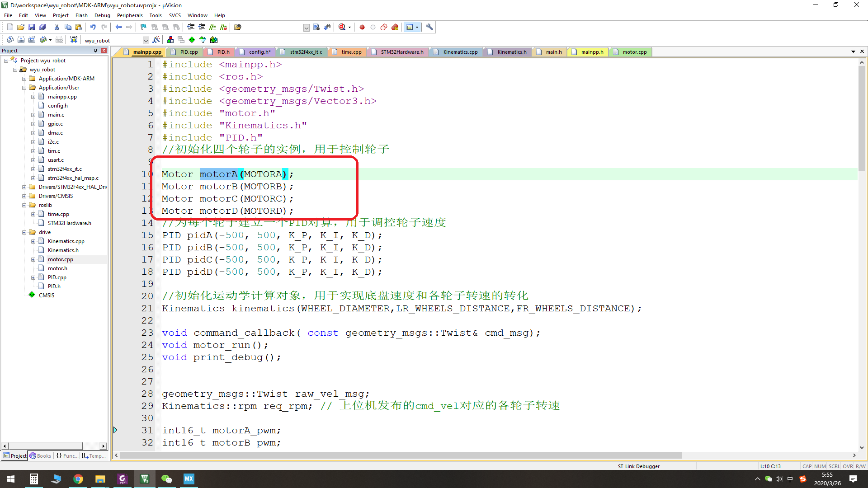The height and width of the screenshot is (488, 868).
Task: Expand the Application/MDK-ARM folder
Action: pyautogui.click(x=24, y=79)
